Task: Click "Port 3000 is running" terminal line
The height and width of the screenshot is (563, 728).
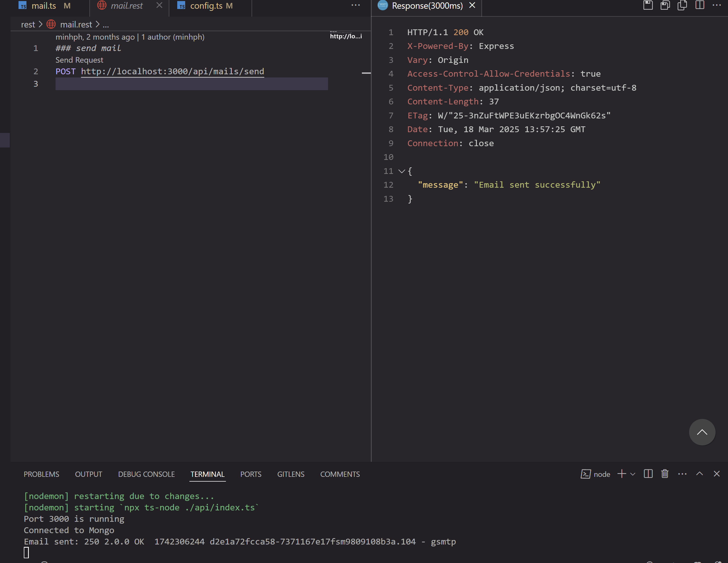Action: pyautogui.click(x=74, y=519)
